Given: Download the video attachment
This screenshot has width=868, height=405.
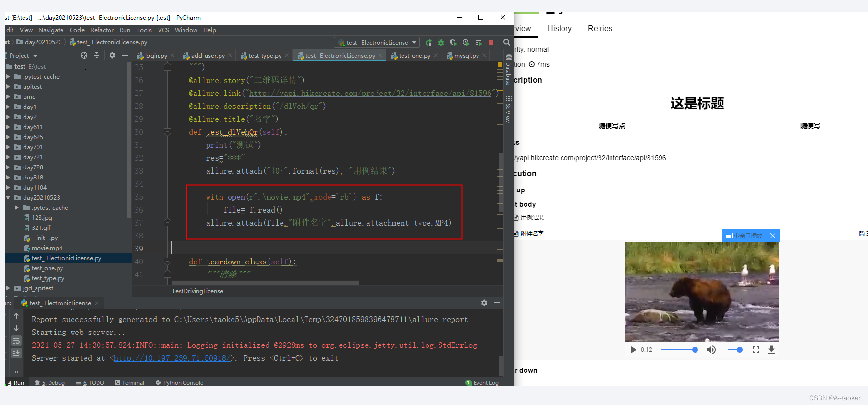Looking at the screenshot, I should point(771,350).
